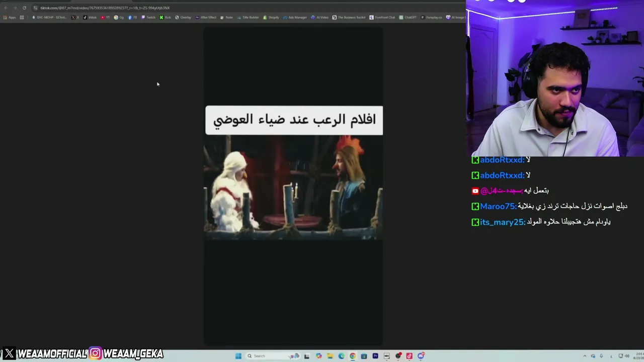Click the WEAAM_GEKA Instagram handle overlay
Screen dimensions: 644x362
pos(127,354)
